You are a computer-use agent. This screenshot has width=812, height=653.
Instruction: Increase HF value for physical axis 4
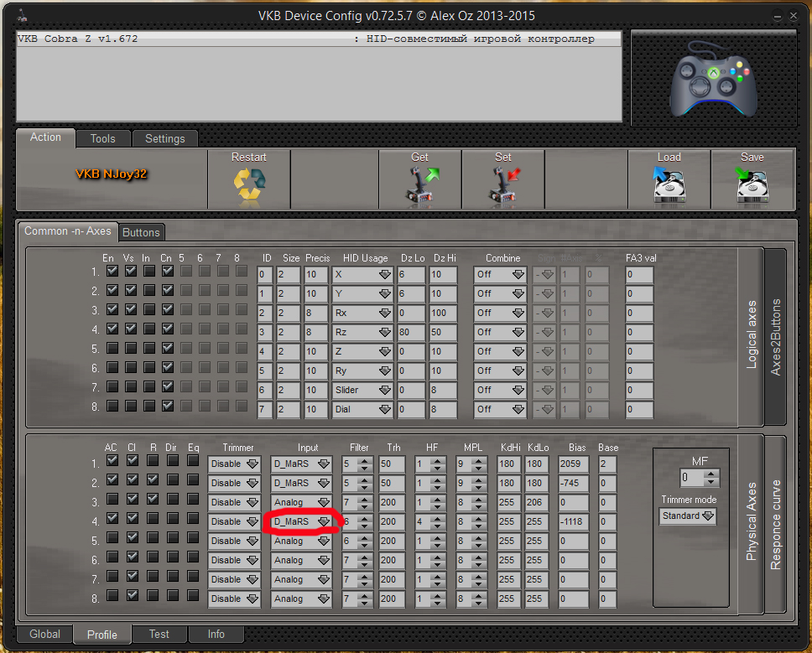(x=438, y=519)
